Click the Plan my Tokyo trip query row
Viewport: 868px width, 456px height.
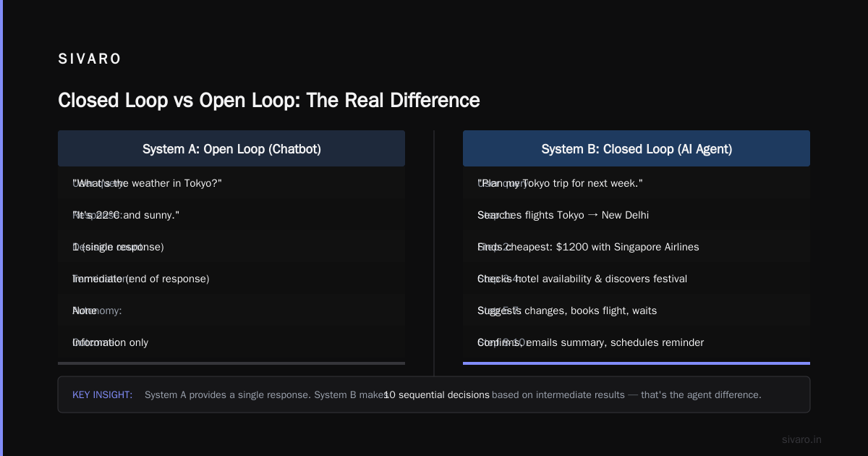point(637,183)
